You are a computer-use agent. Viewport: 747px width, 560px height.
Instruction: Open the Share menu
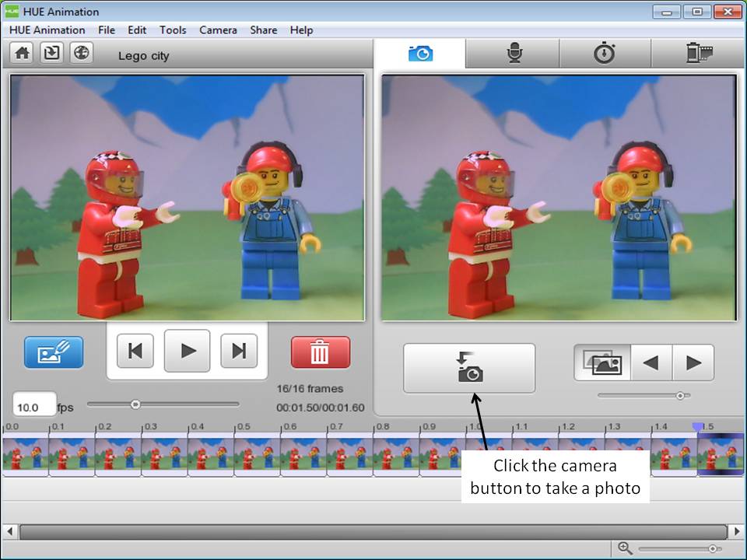[264, 30]
